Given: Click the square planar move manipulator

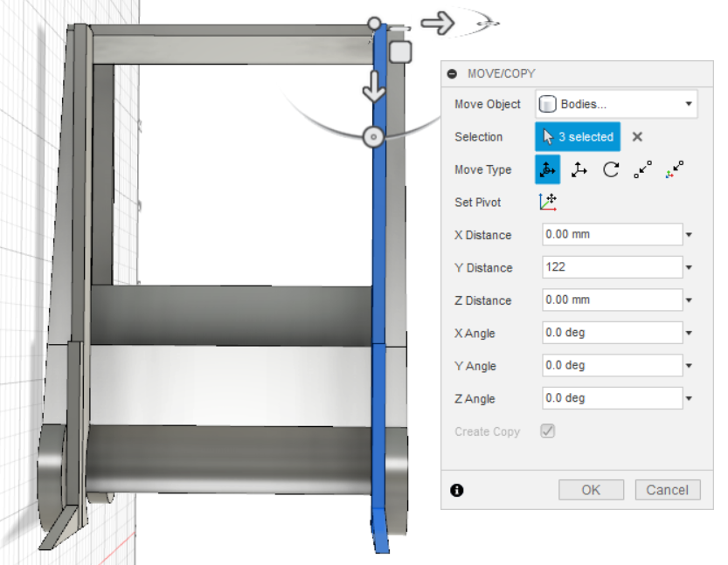Looking at the screenshot, I should pyautogui.click(x=400, y=52).
